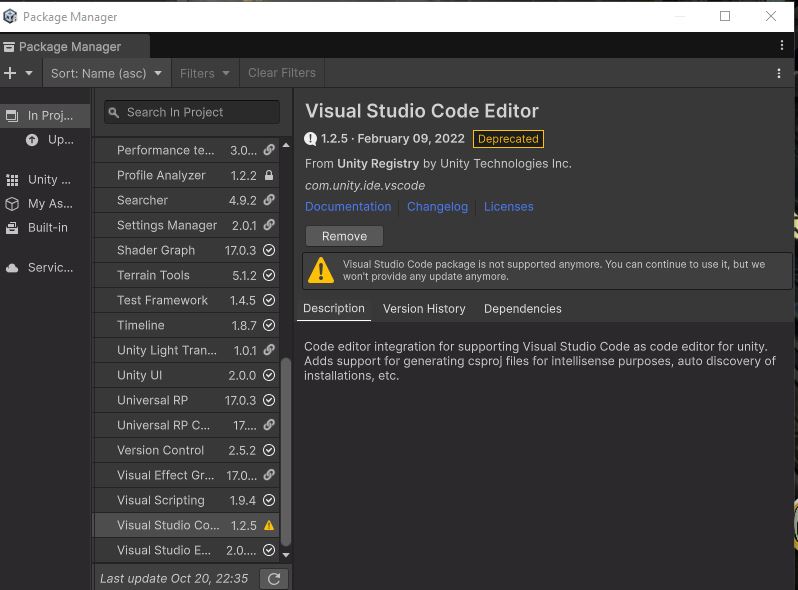Click the scroll up arrow of package list
This screenshot has width=798, height=590.
[286, 145]
